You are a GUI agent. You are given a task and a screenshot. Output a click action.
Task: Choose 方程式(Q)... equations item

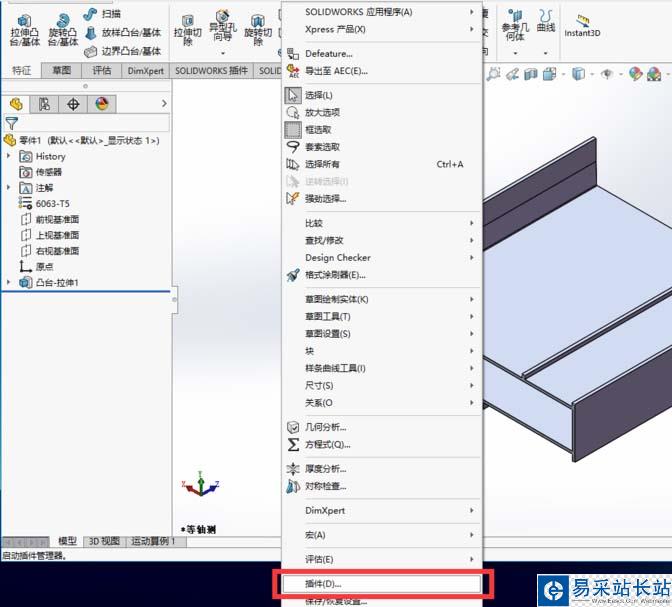382,444
